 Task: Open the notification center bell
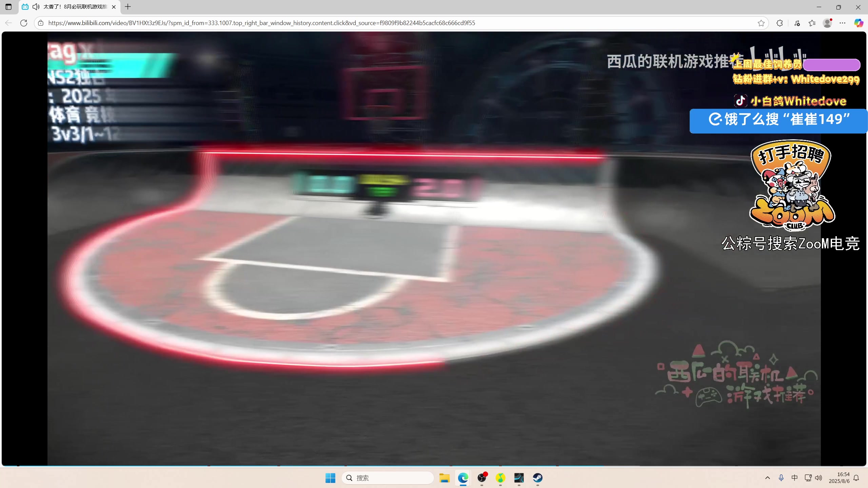point(856,478)
